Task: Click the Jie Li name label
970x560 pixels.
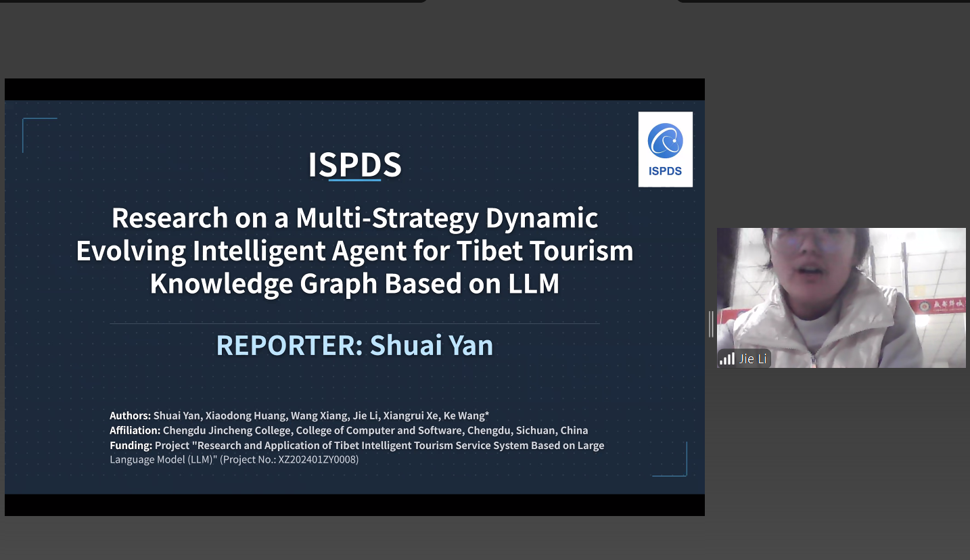Action: point(752,358)
